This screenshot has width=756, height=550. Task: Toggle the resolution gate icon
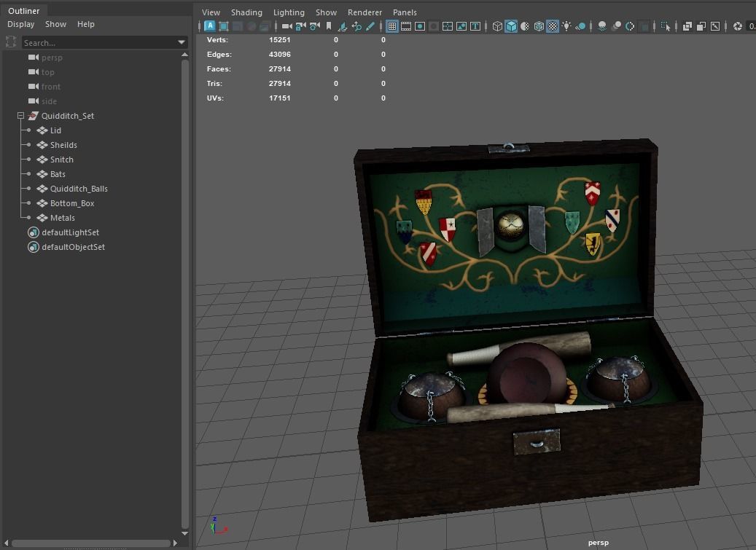[420, 26]
